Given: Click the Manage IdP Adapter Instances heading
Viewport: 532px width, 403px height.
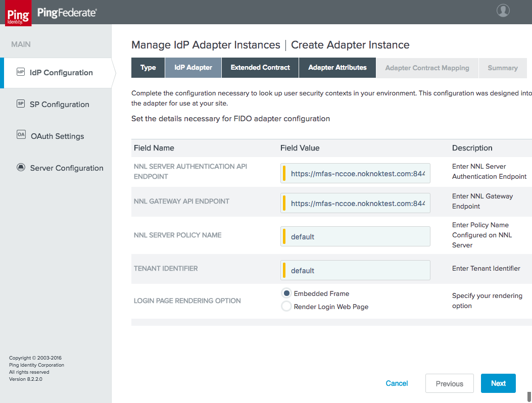Looking at the screenshot, I should pos(206,45).
